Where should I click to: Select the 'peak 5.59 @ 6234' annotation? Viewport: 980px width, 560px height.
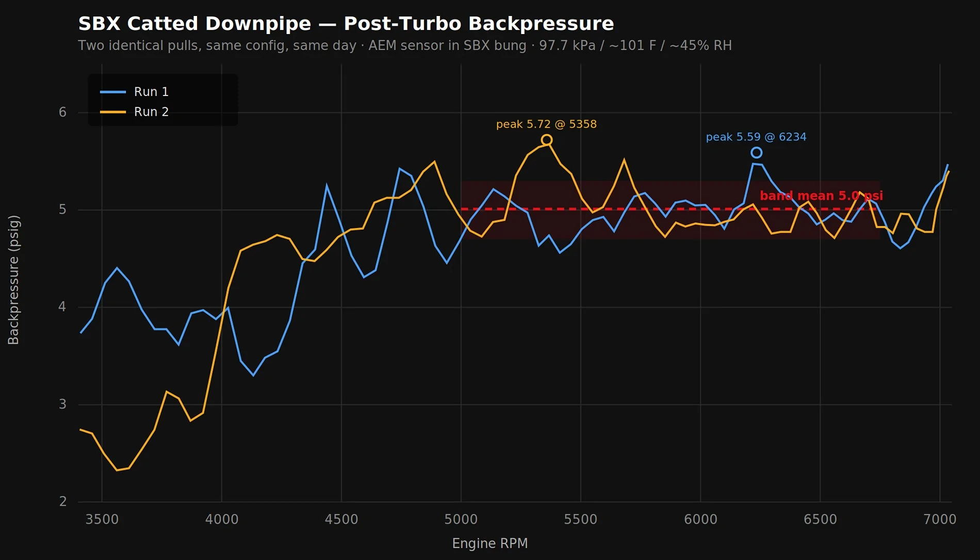pos(756,137)
